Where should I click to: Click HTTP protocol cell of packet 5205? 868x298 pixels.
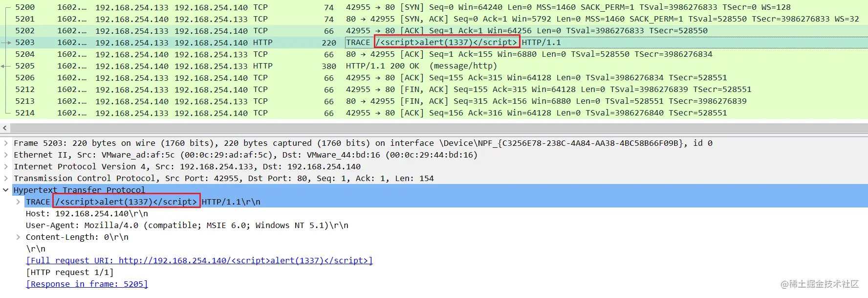(x=263, y=66)
